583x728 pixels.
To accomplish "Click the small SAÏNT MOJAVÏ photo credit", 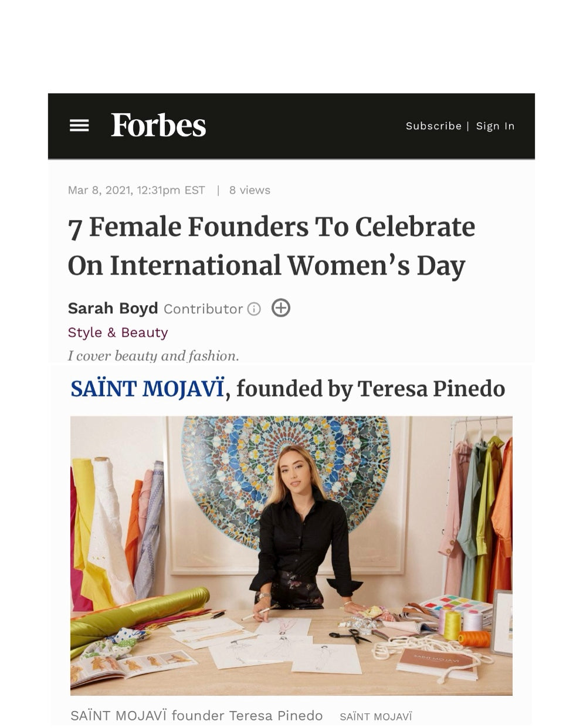I will pyautogui.click(x=376, y=717).
